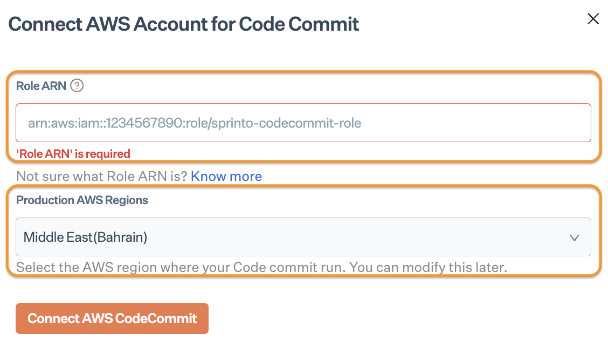Viewport: 608px width, 364px height.
Task: Click the "'Role ARN' is required" error message
Action: (x=73, y=154)
